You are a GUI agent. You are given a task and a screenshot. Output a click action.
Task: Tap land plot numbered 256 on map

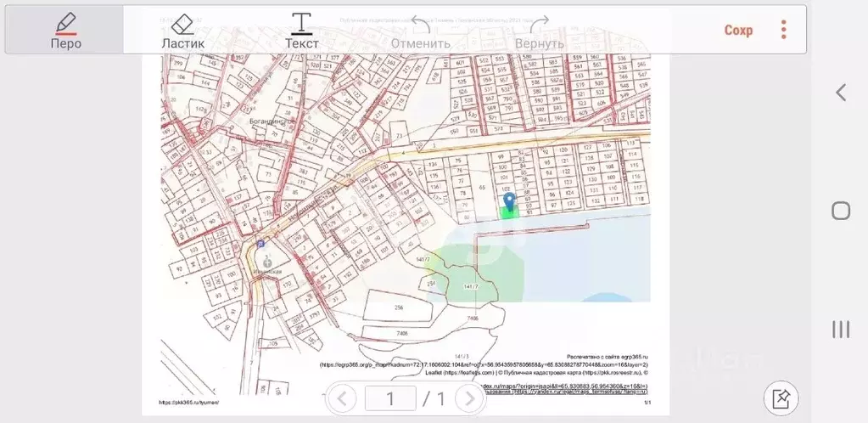tap(399, 307)
